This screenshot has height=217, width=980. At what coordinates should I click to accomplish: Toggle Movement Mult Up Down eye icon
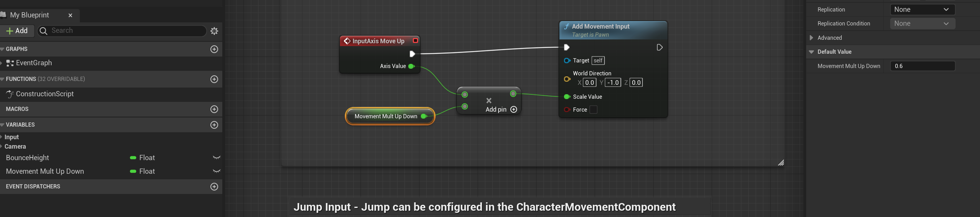[x=216, y=171]
